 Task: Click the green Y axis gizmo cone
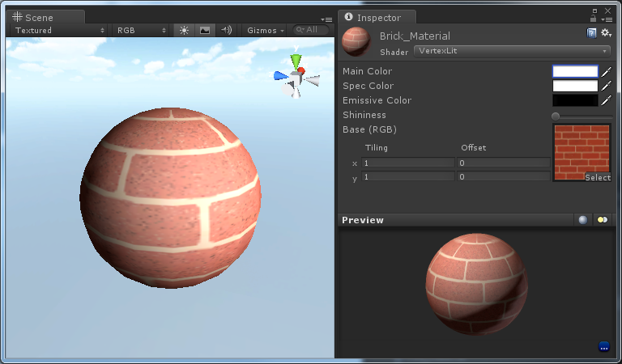296,61
